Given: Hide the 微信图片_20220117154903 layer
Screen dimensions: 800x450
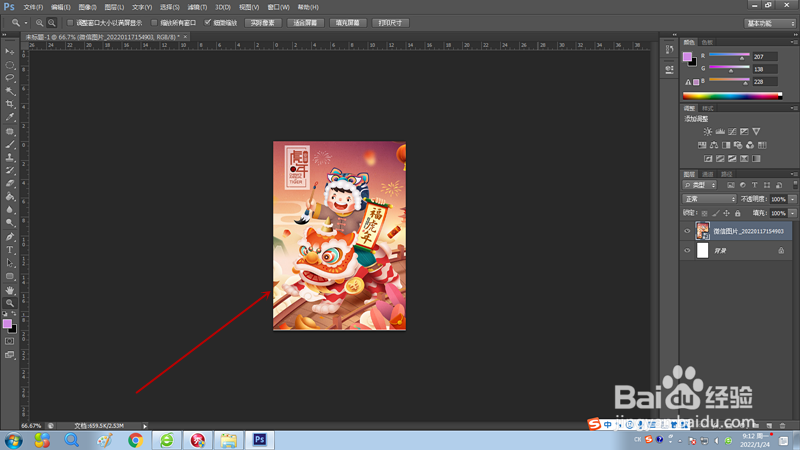Looking at the screenshot, I should click(x=687, y=231).
